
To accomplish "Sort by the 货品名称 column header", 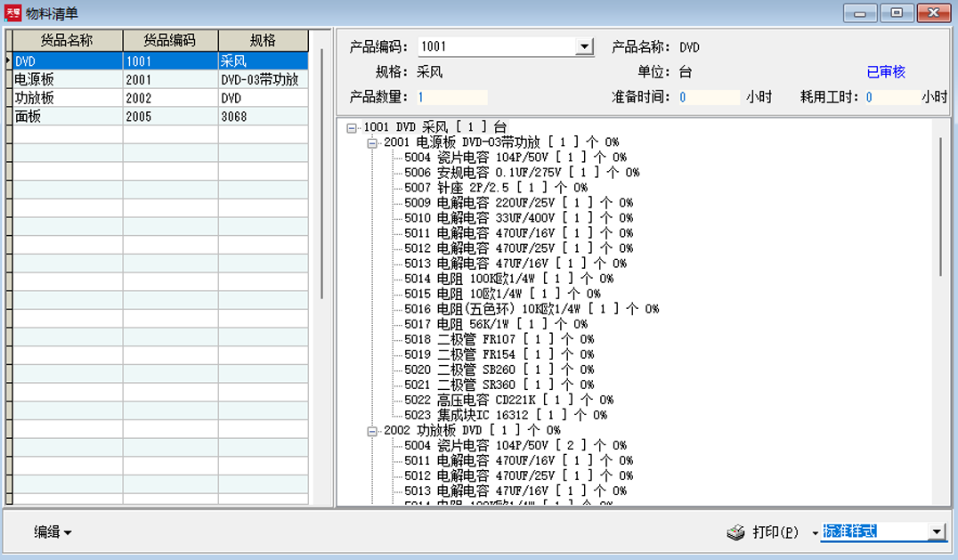I will point(68,40).
